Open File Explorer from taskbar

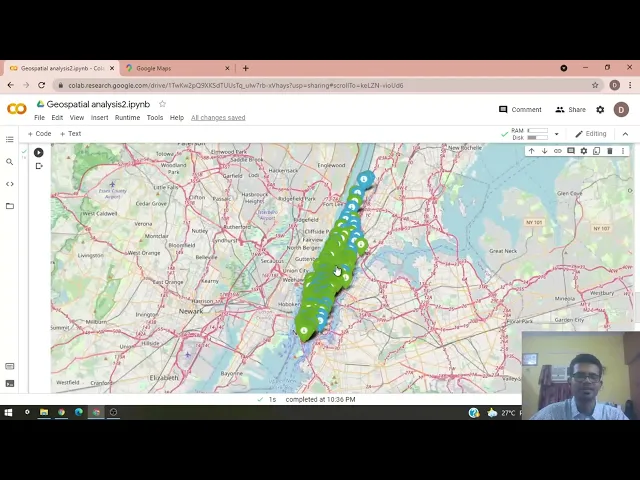pos(44,412)
